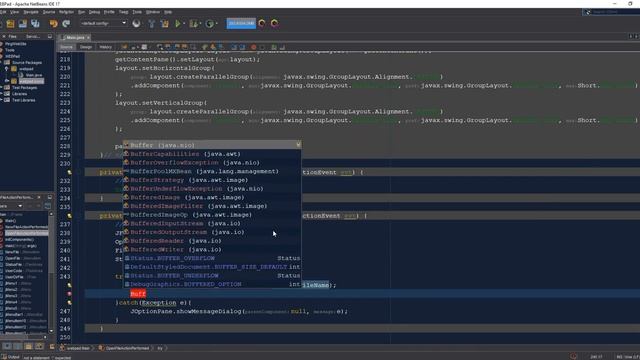This screenshot has width=640, height=360.
Task: Switch to the Files panel tab
Action: pos(13,36)
